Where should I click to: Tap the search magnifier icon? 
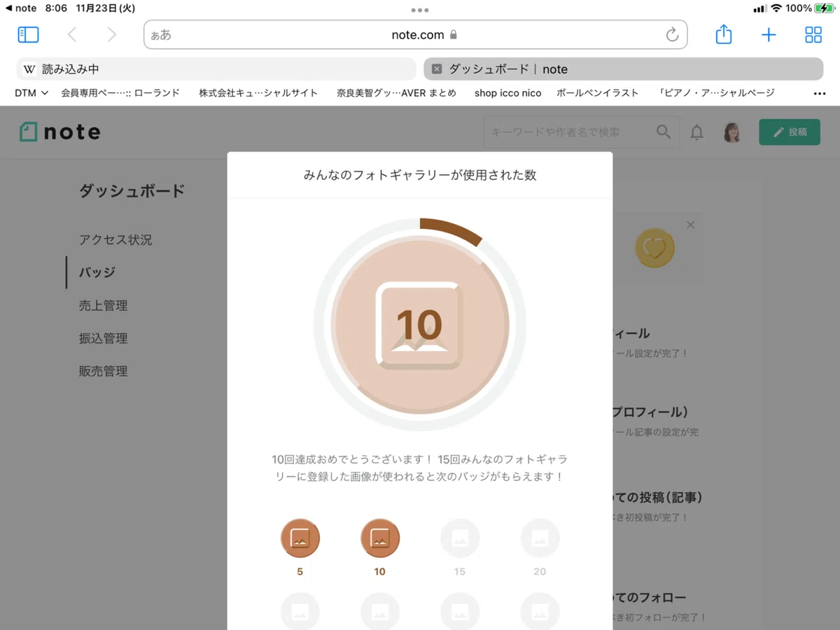[663, 132]
